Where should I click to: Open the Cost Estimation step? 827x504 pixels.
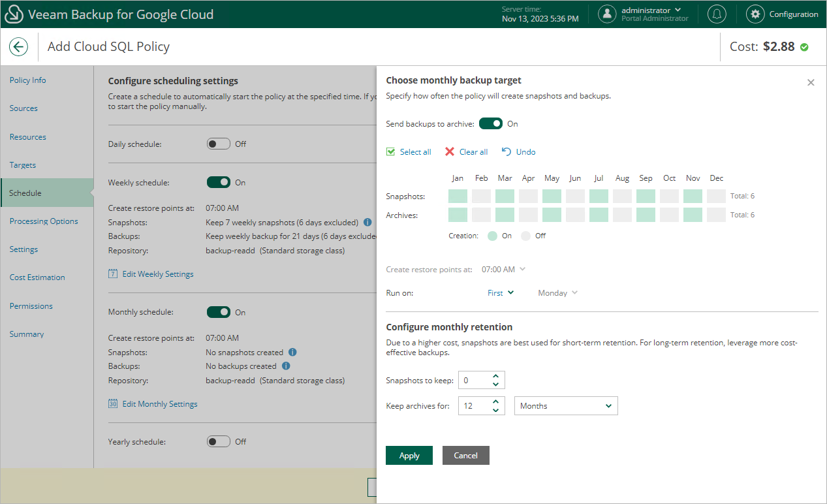[37, 277]
